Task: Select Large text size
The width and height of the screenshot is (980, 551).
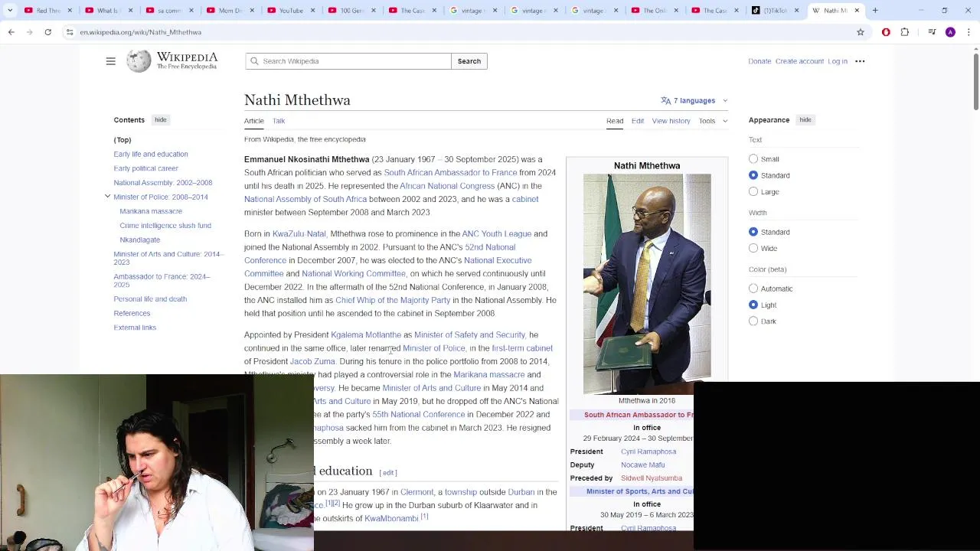Action: [x=753, y=191]
